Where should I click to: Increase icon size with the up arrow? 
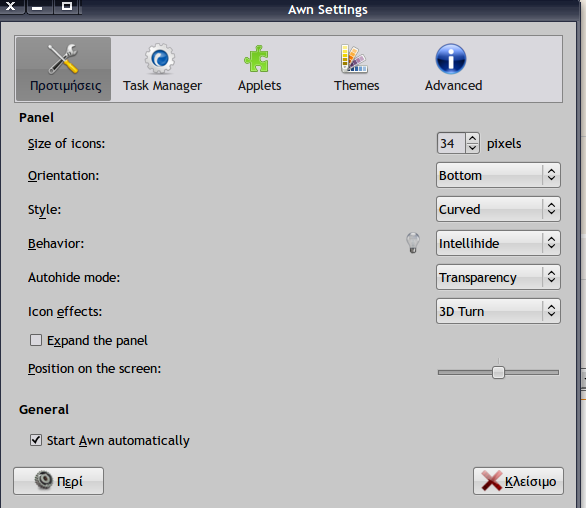click(x=472, y=138)
